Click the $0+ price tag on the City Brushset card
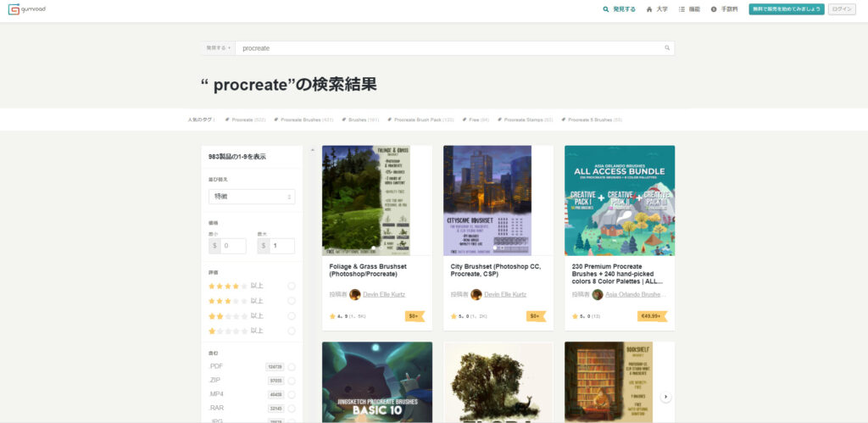The width and height of the screenshot is (868, 423). coord(536,316)
